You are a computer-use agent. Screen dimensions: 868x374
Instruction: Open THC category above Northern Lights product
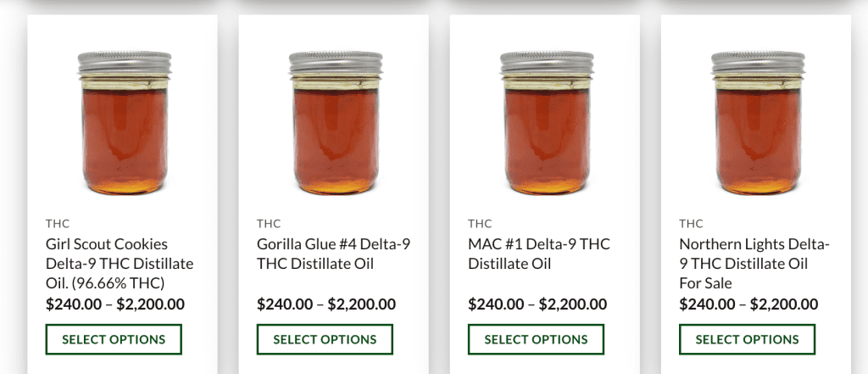click(x=691, y=224)
